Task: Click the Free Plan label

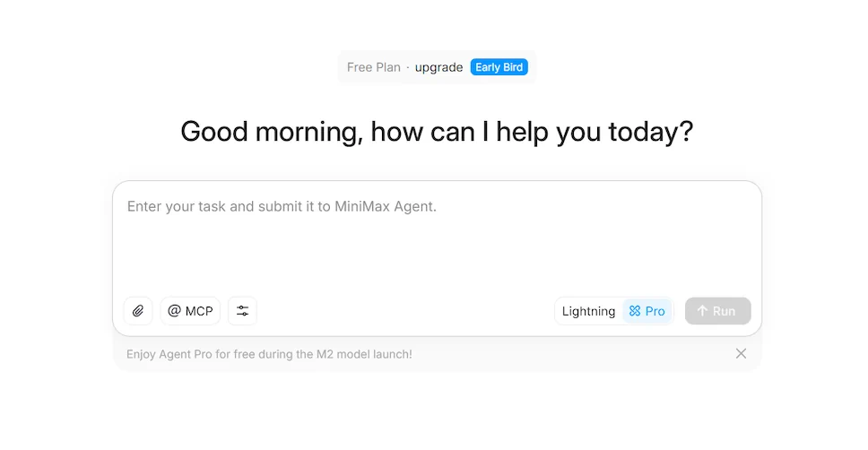Action: (373, 67)
